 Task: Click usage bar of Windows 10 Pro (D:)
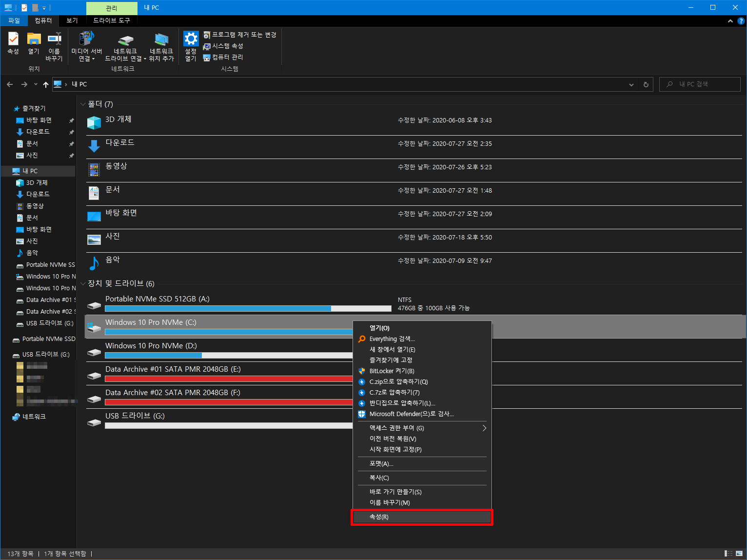click(x=229, y=355)
